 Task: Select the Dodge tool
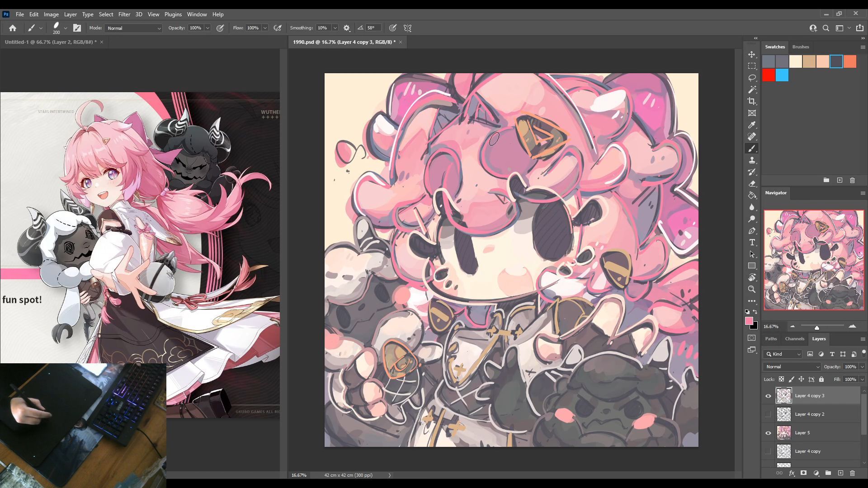tap(752, 219)
